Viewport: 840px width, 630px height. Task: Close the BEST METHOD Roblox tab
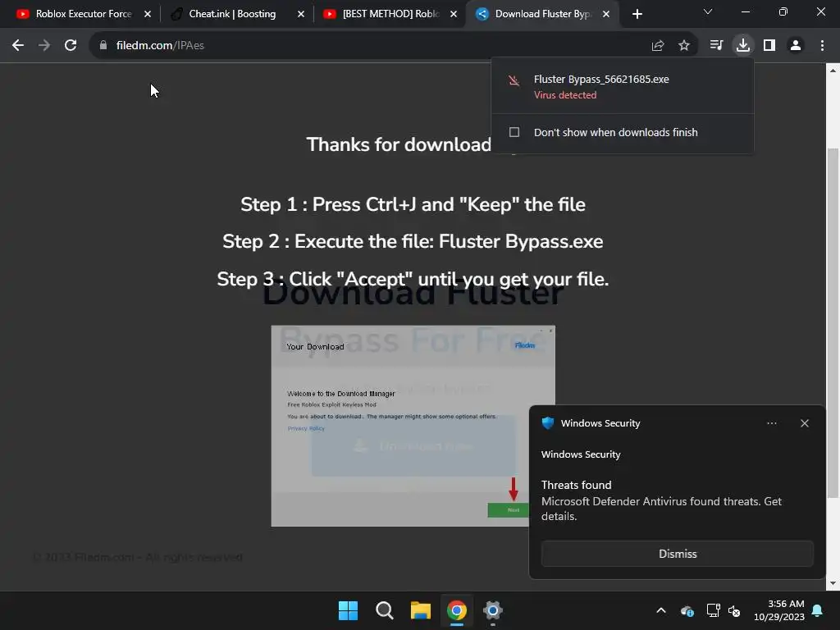pyautogui.click(x=454, y=14)
